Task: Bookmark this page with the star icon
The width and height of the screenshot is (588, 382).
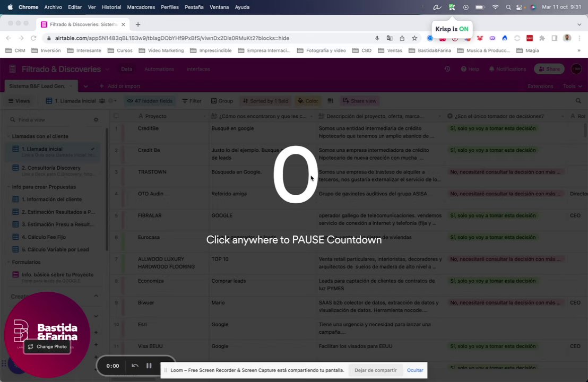Action: click(x=414, y=38)
